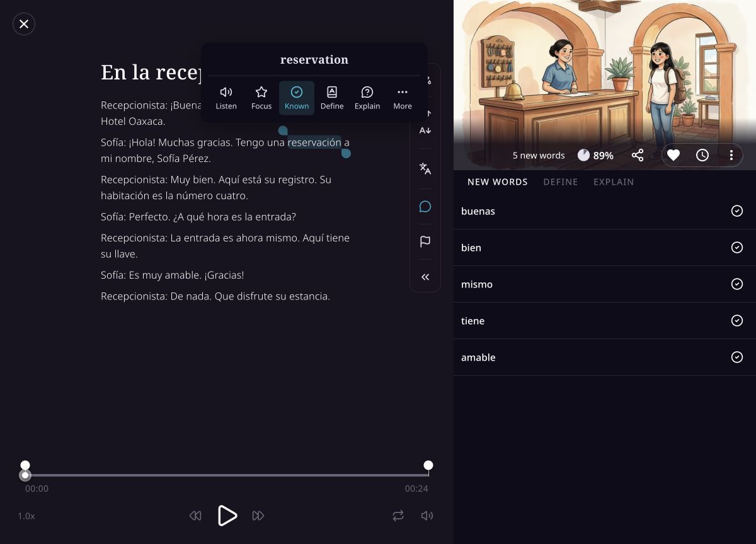This screenshot has width=756, height=544.
Task: Click the word Perfecto in the dialogue
Action: pyautogui.click(x=149, y=217)
